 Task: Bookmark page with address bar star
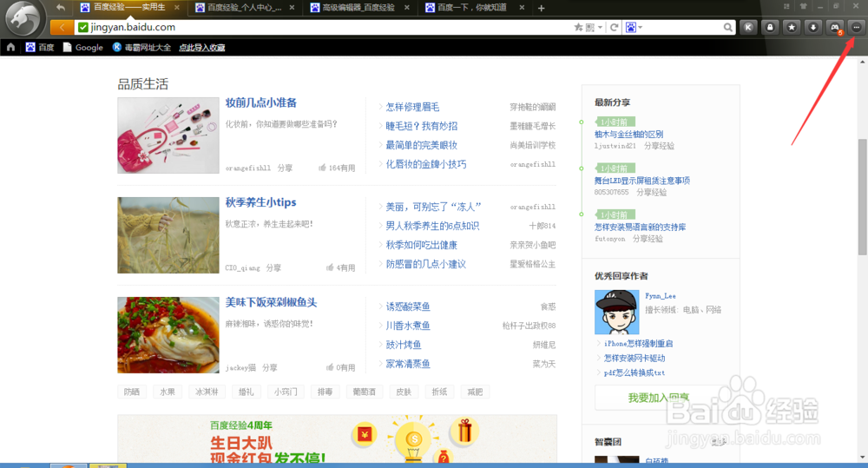pos(578,27)
